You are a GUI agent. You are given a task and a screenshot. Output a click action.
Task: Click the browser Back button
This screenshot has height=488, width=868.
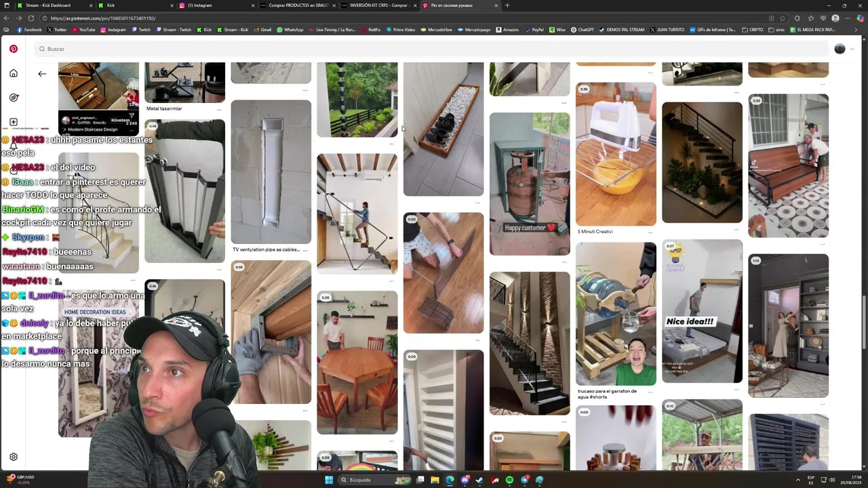(7, 18)
